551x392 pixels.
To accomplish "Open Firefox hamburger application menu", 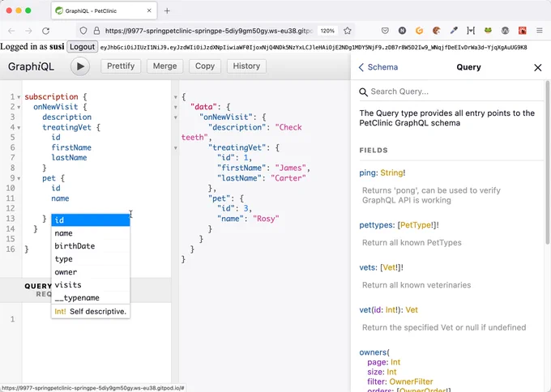I will [540, 31].
